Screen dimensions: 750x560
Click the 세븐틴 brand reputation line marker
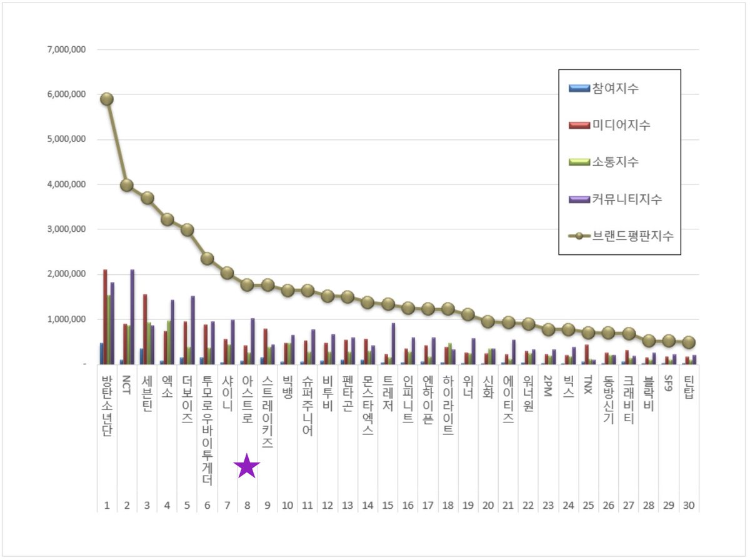click(147, 197)
